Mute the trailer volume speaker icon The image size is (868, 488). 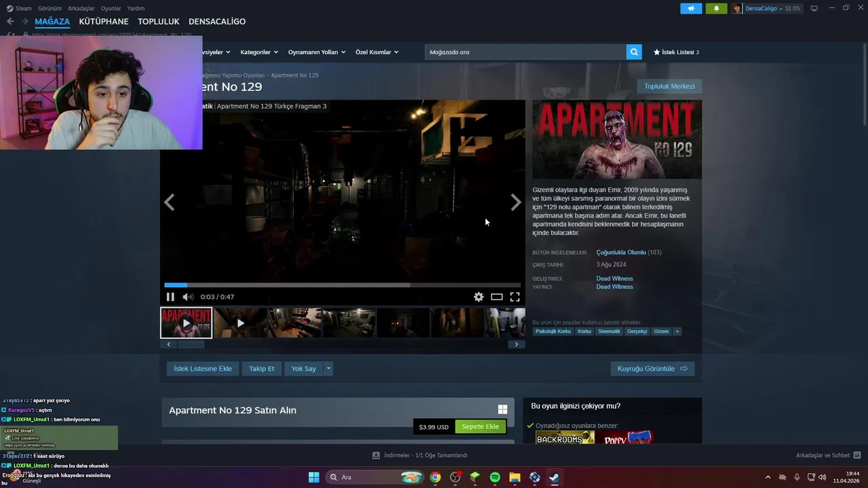[x=188, y=297]
